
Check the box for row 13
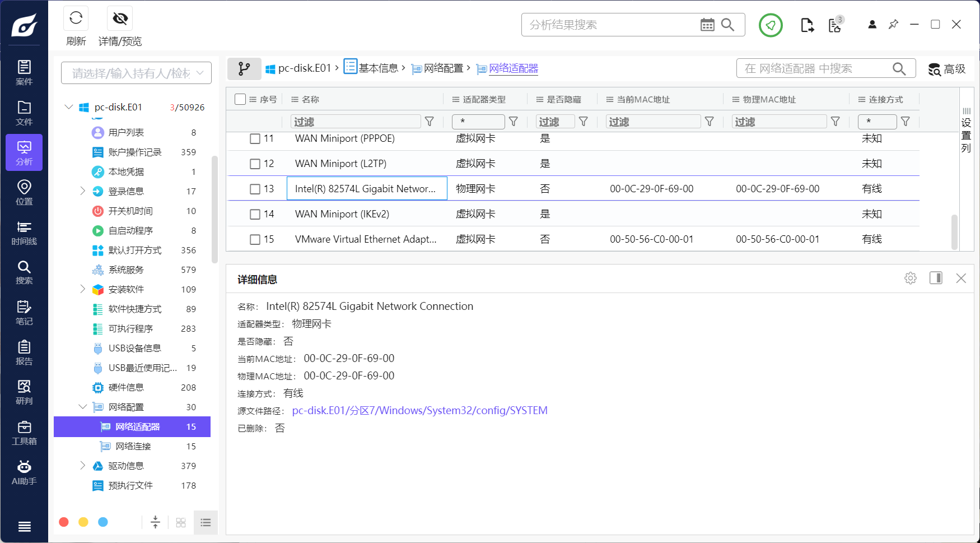click(255, 189)
